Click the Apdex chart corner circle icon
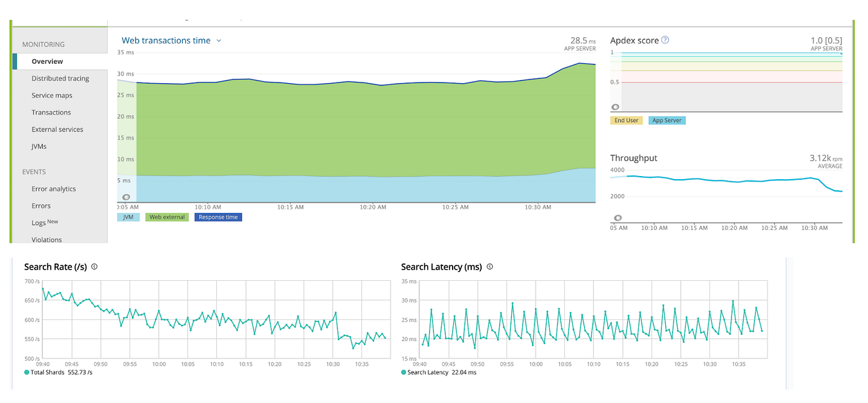 point(616,107)
